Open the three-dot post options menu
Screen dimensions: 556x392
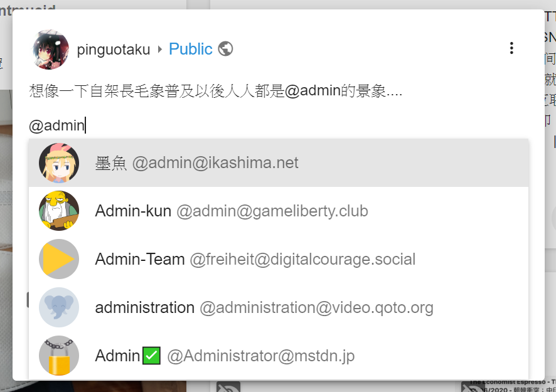[x=511, y=48]
